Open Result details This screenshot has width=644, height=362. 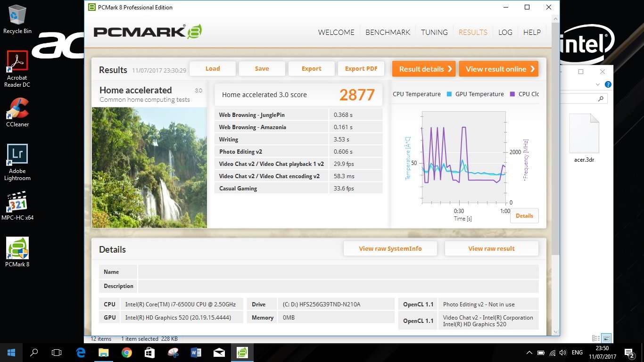pyautogui.click(x=424, y=69)
